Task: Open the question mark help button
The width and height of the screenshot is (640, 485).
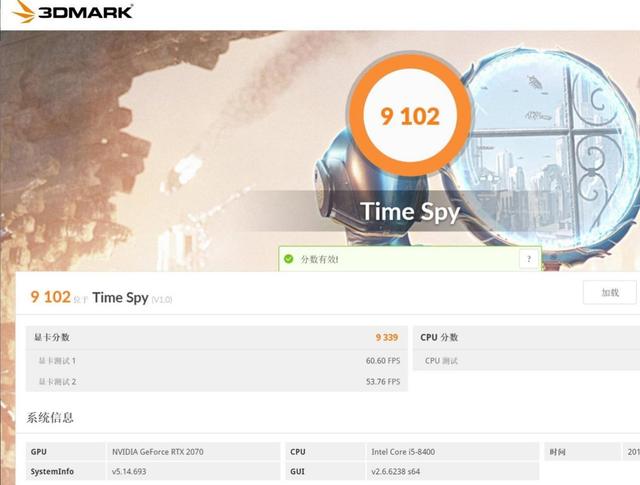Action: point(529,259)
